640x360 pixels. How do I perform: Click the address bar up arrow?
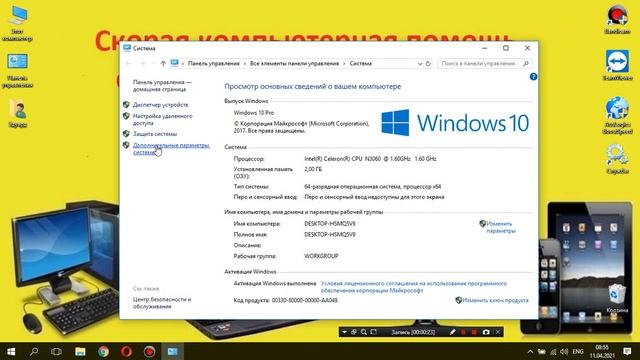coord(163,64)
